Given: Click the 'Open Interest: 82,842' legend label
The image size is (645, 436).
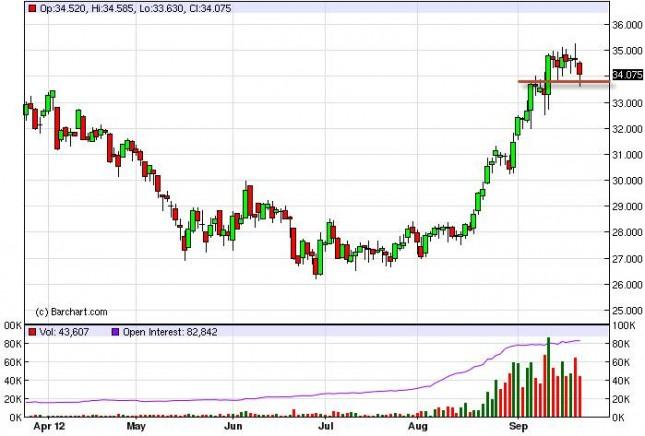Looking at the screenshot, I should click(x=170, y=332).
